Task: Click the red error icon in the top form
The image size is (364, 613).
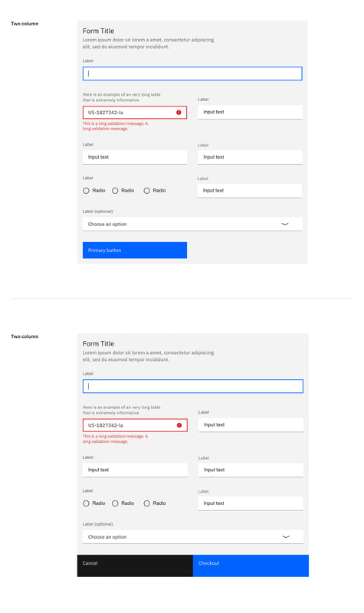Action: coord(179,112)
